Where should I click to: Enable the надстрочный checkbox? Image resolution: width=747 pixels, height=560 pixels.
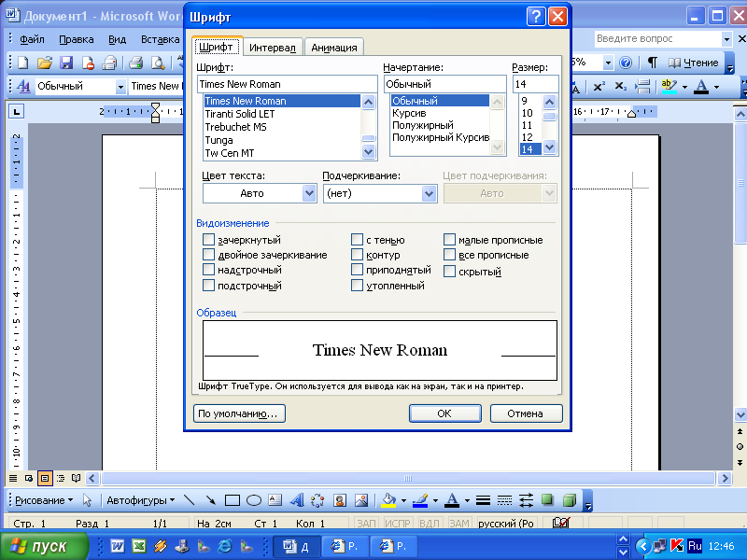(x=208, y=270)
